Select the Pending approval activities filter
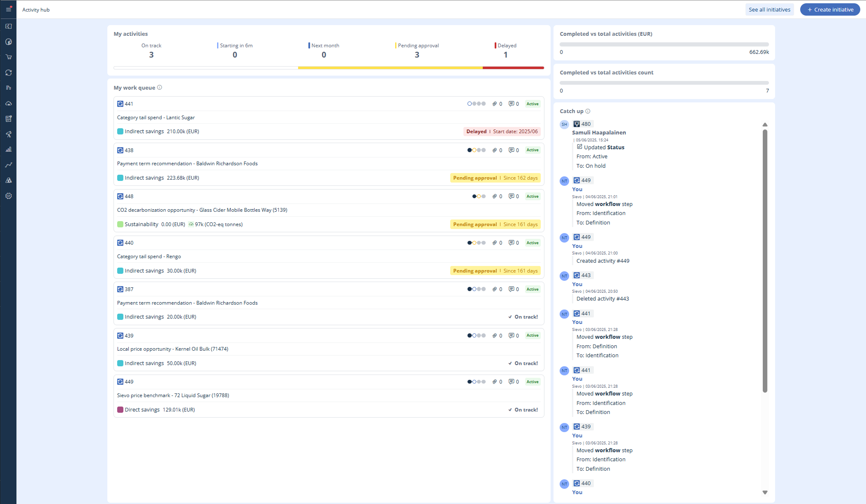Screen dimensions: 866x504 (417, 51)
